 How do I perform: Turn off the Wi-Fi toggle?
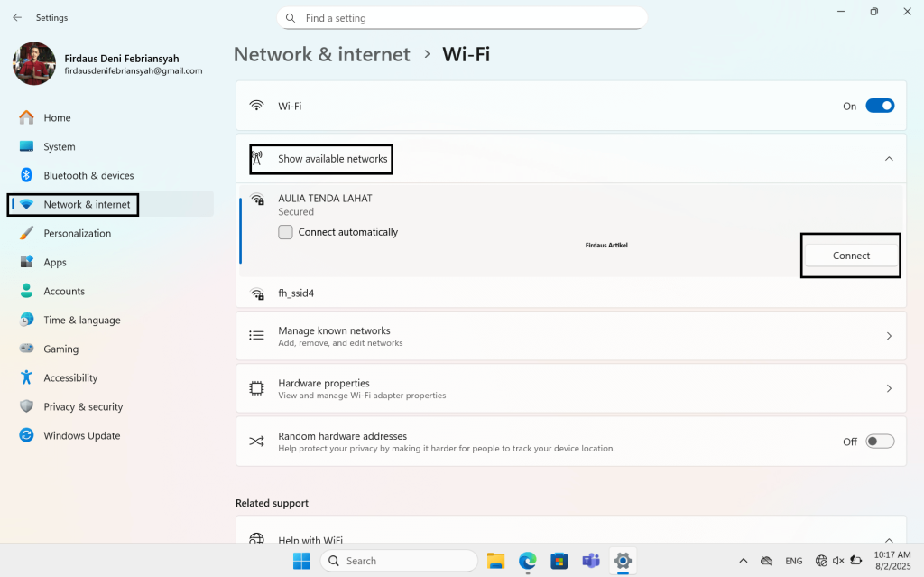(880, 106)
